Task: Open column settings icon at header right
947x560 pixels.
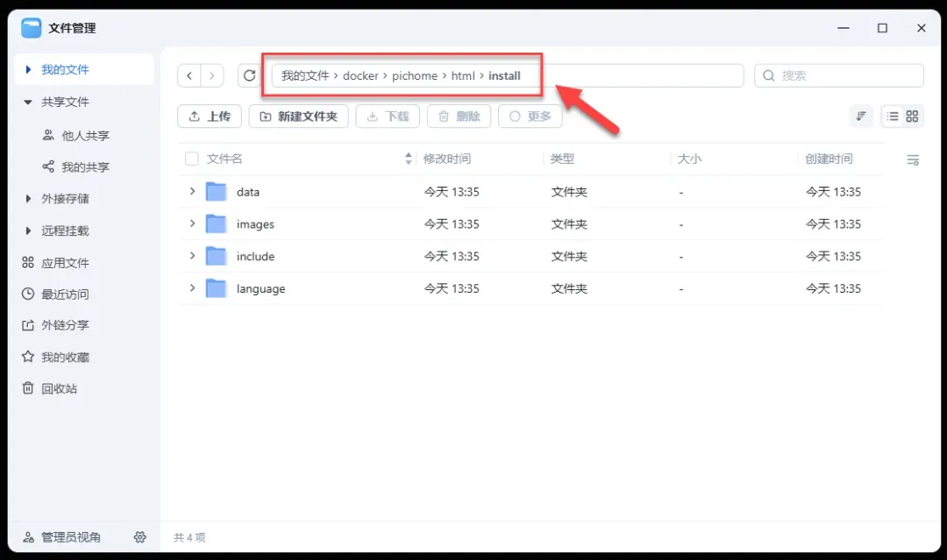Action: tap(913, 159)
